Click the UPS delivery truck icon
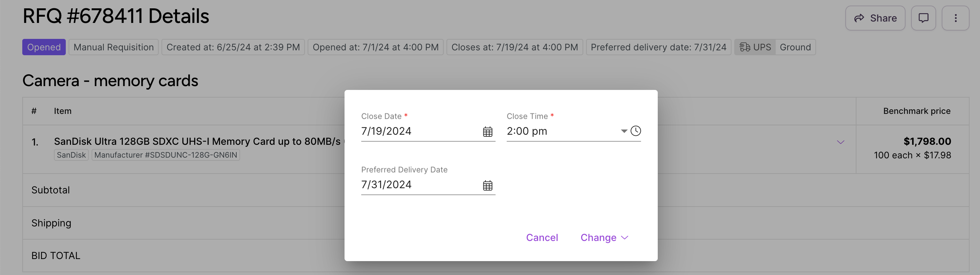This screenshot has width=980, height=275. [744, 47]
